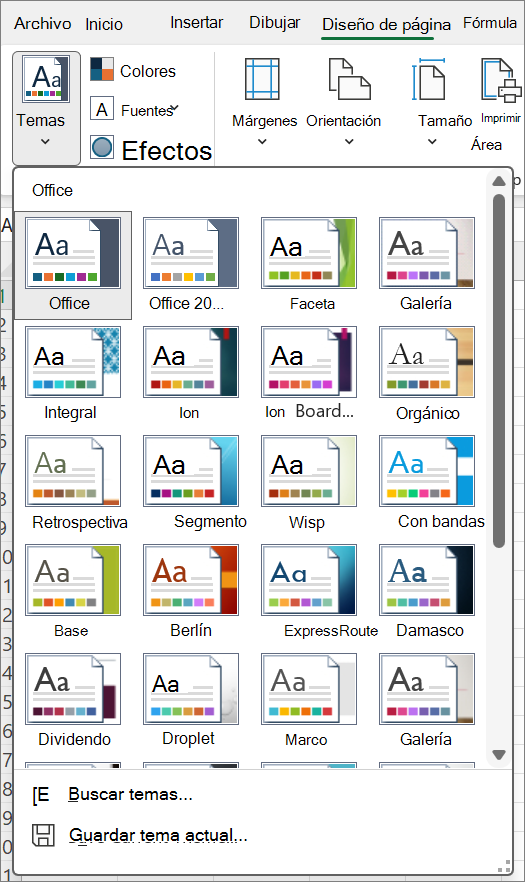Open the Efectos theme effects menu
This screenshot has width=525, height=882.
pyautogui.click(x=151, y=150)
